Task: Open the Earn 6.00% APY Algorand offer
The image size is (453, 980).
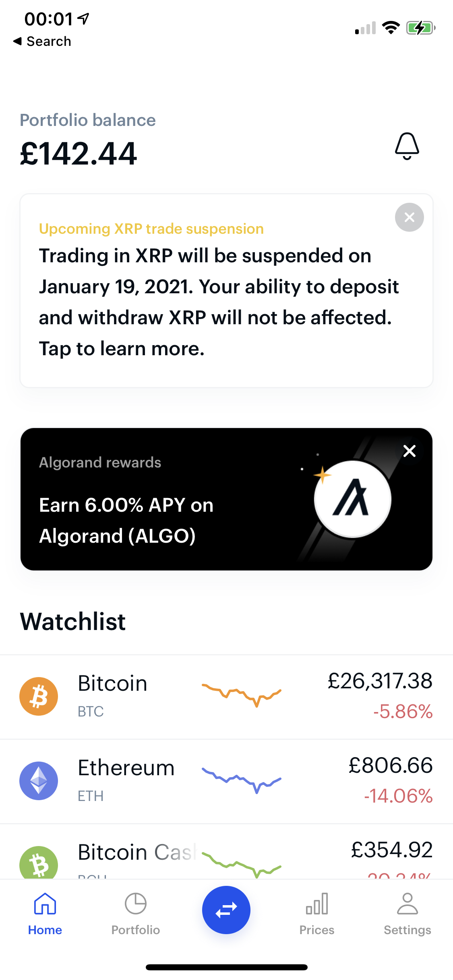Action: pos(126,520)
